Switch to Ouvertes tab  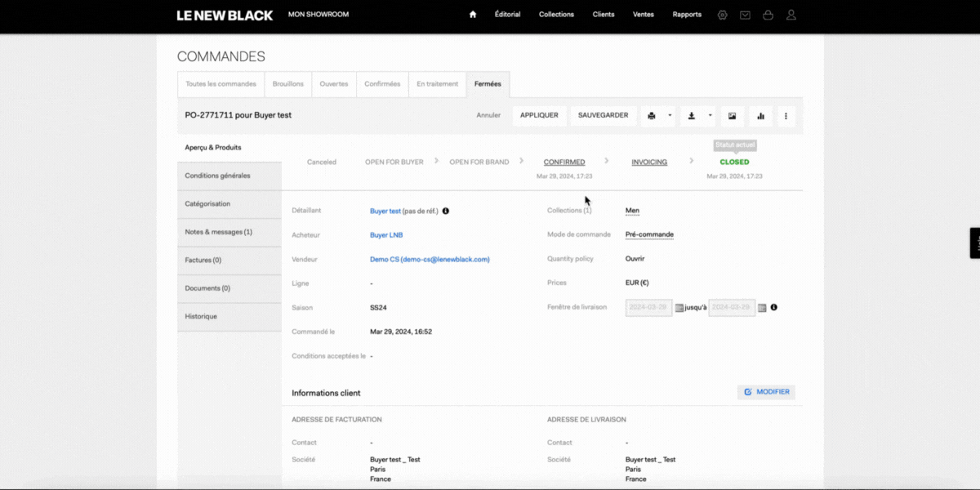tap(334, 84)
